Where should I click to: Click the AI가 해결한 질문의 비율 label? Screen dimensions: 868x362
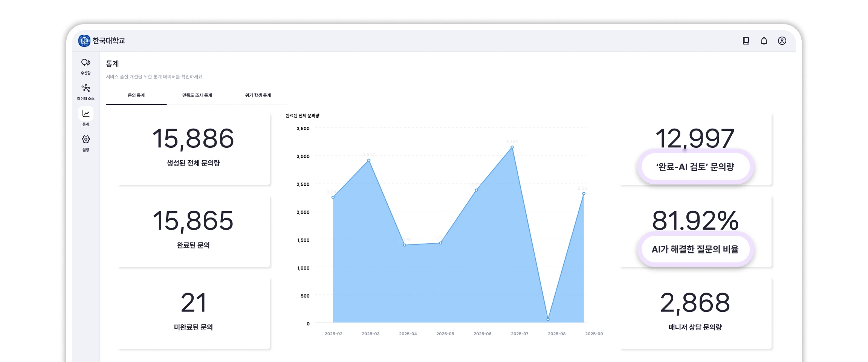coord(695,249)
